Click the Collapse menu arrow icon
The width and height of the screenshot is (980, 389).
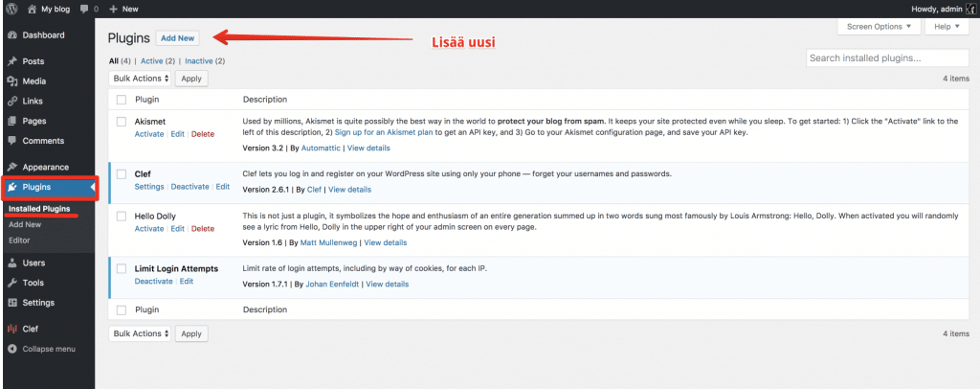pos(11,349)
